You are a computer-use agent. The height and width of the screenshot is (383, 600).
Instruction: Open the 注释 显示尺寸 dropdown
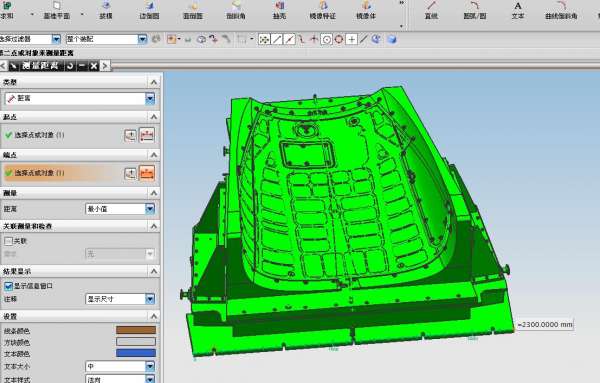point(150,299)
